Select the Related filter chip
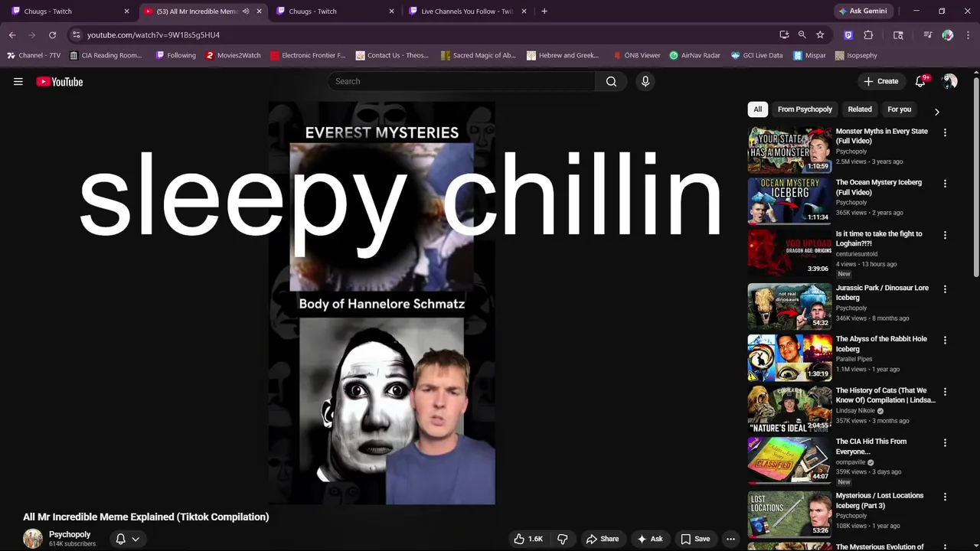The image size is (980, 551). click(860, 109)
